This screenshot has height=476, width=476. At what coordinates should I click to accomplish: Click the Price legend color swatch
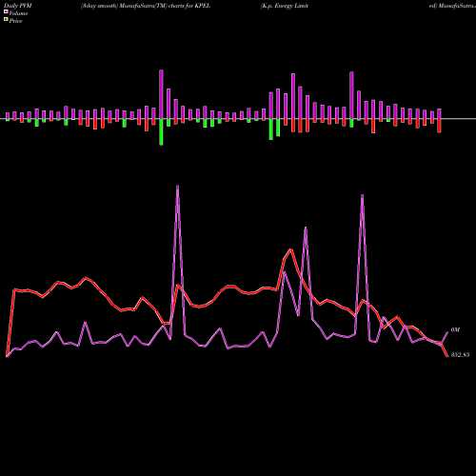coord(6,20)
